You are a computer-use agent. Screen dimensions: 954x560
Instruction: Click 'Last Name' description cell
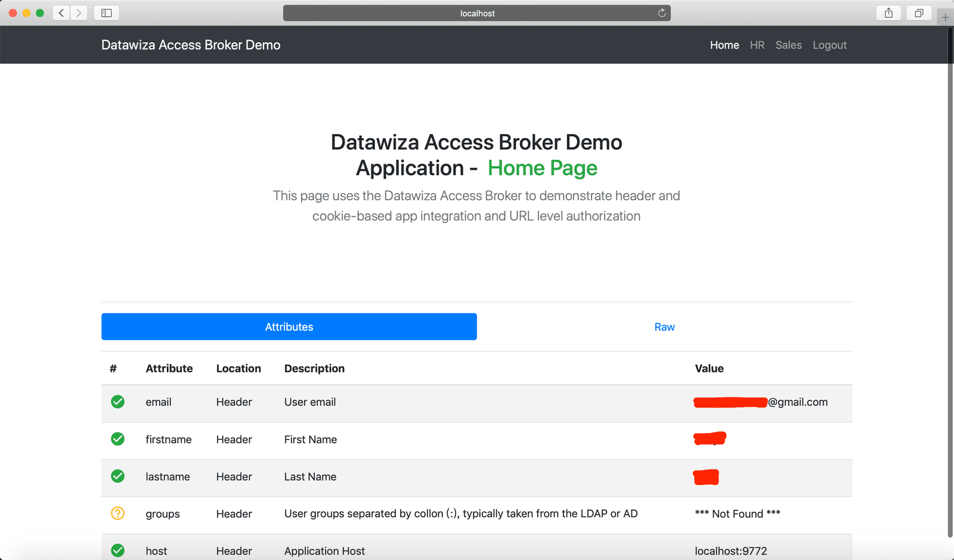point(310,477)
